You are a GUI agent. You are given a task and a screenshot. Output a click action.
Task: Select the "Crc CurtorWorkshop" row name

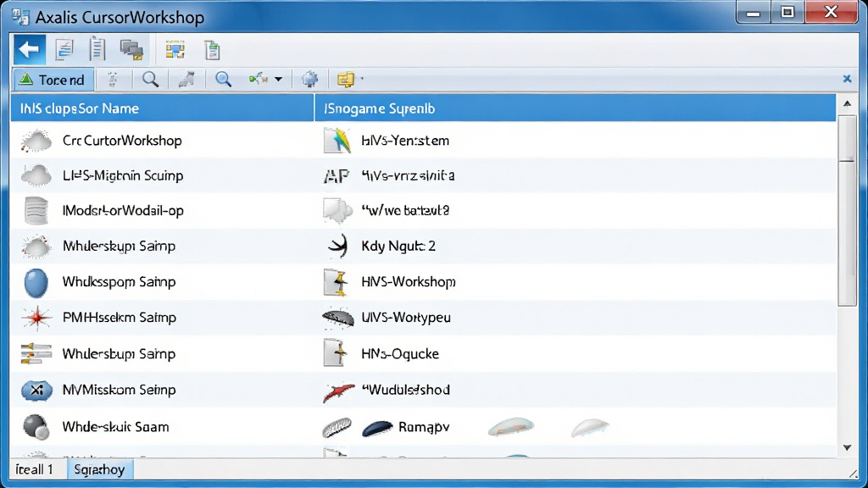point(122,141)
